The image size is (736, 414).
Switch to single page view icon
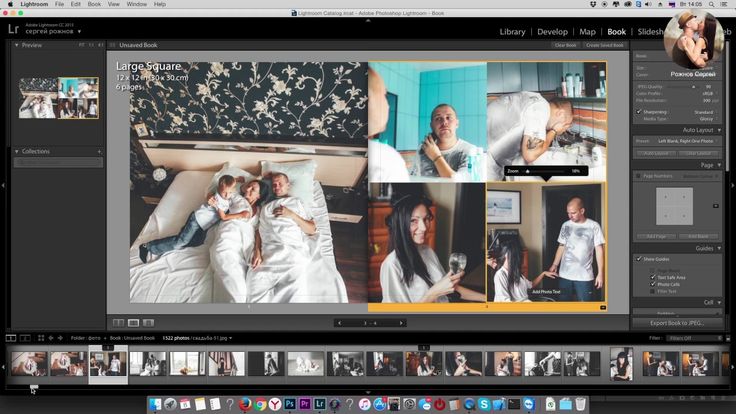coord(148,323)
